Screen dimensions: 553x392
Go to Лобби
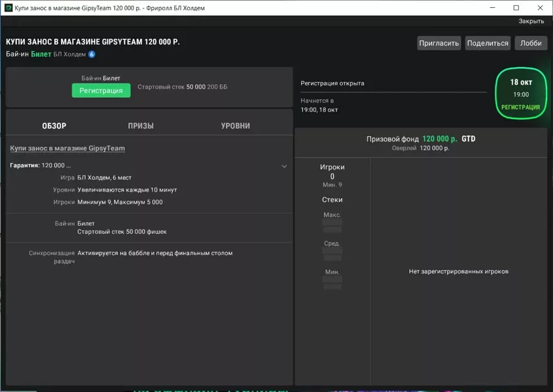[x=530, y=43]
